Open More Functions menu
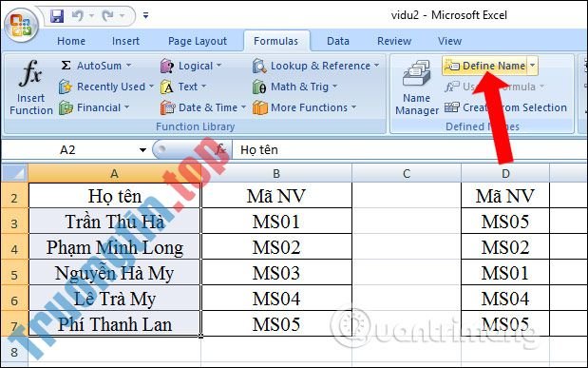588x368 pixels. [x=305, y=107]
